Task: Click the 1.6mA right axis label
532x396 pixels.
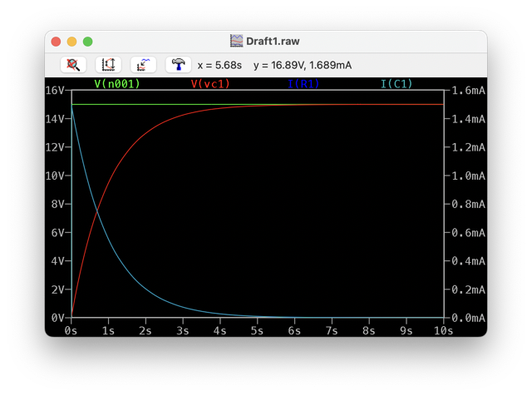Action: click(468, 91)
